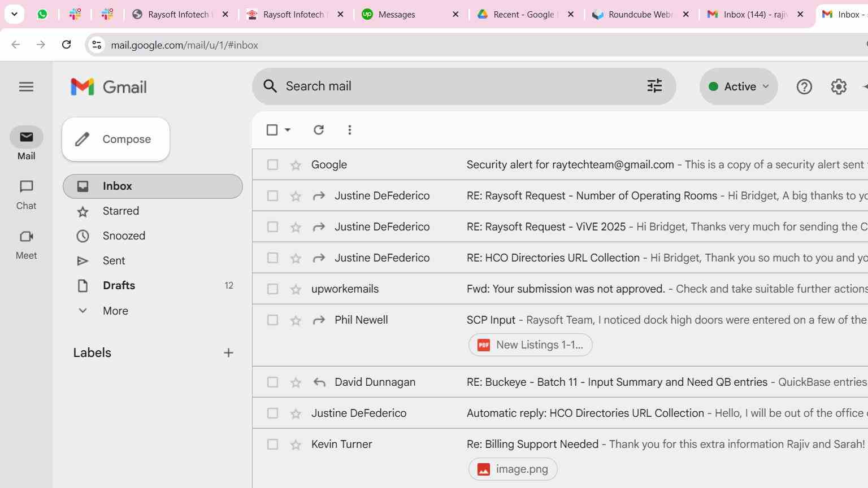Tick checkbox for Kevin Turner email
The width and height of the screenshot is (868, 488).
click(x=272, y=444)
